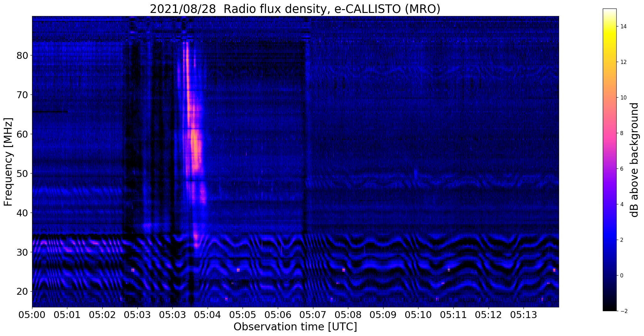
Task: Select the 05:12 time tick label
Action: (489, 315)
